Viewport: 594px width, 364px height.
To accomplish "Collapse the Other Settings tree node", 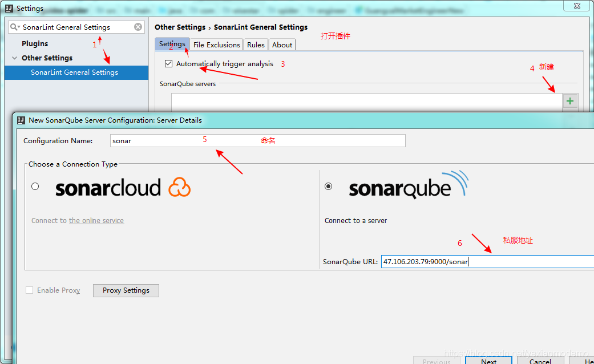I will (x=14, y=58).
